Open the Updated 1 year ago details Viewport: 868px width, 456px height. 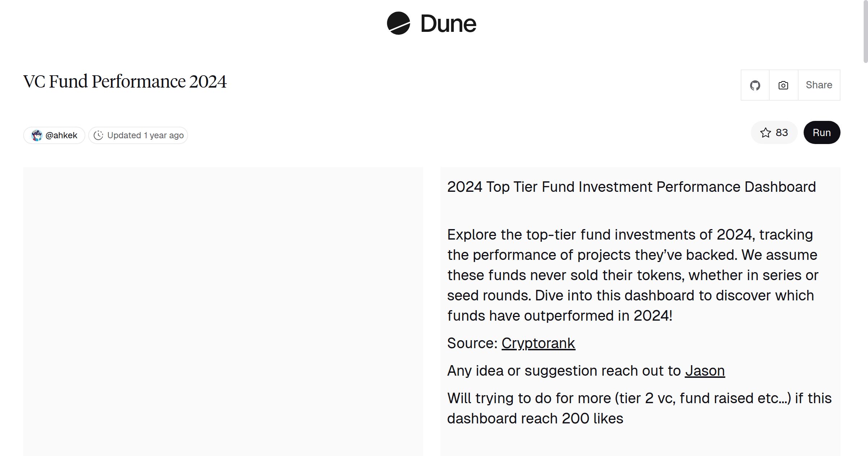click(138, 135)
